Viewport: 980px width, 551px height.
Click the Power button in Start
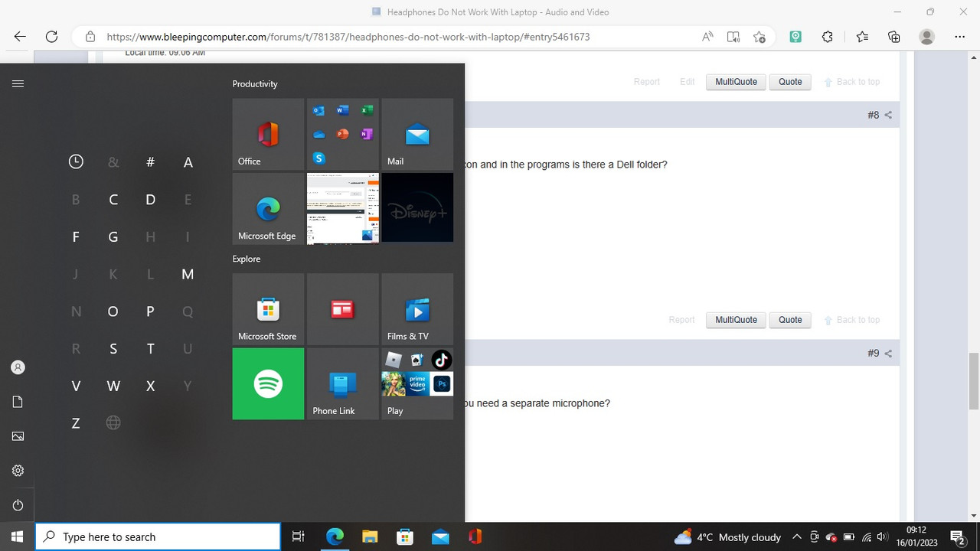[x=18, y=505]
